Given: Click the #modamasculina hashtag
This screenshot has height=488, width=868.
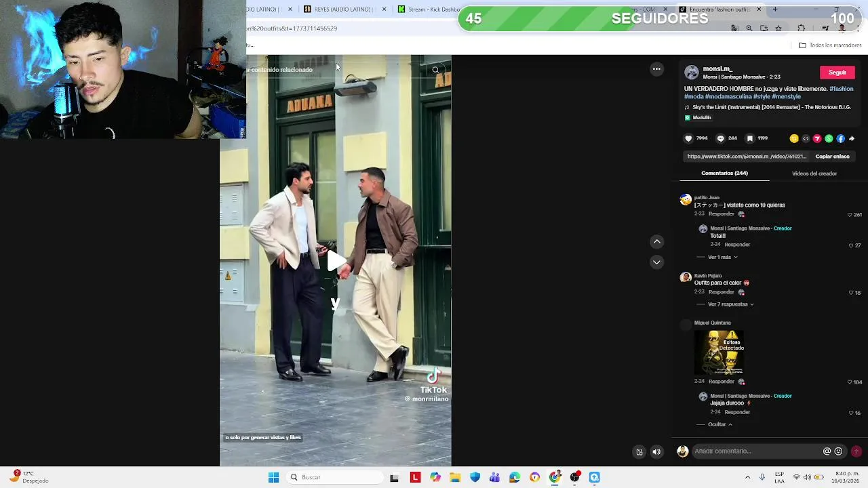Looking at the screenshot, I should [728, 97].
